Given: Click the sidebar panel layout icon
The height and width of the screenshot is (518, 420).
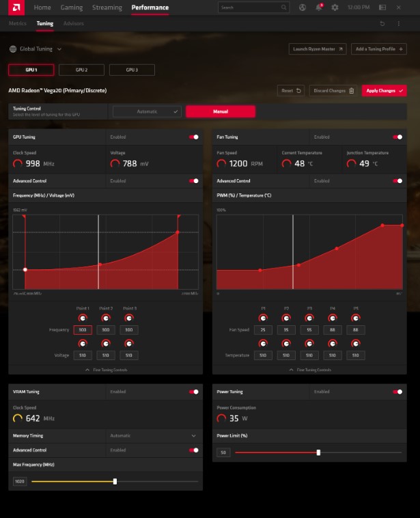Looking at the screenshot, I should pos(382,8).
